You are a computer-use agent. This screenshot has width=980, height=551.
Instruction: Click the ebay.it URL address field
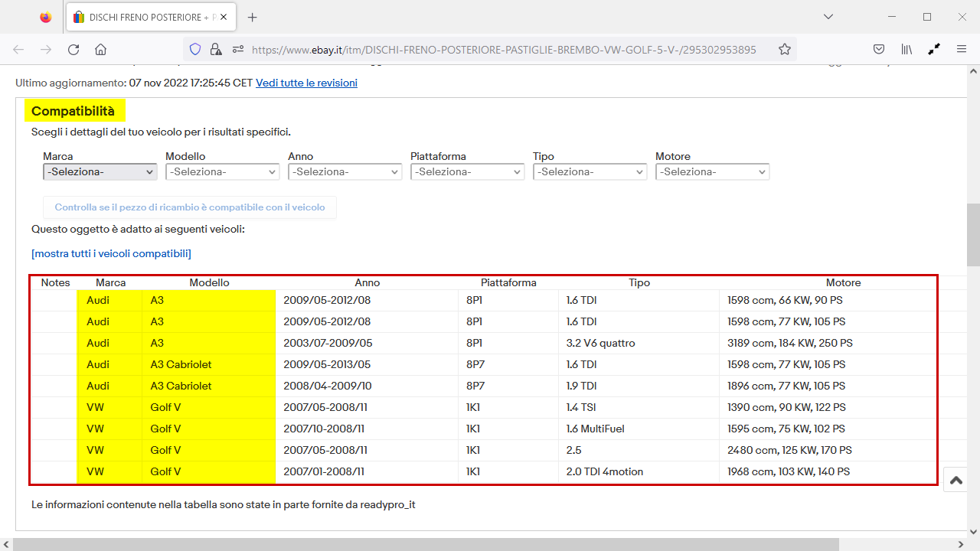[498, 50]
